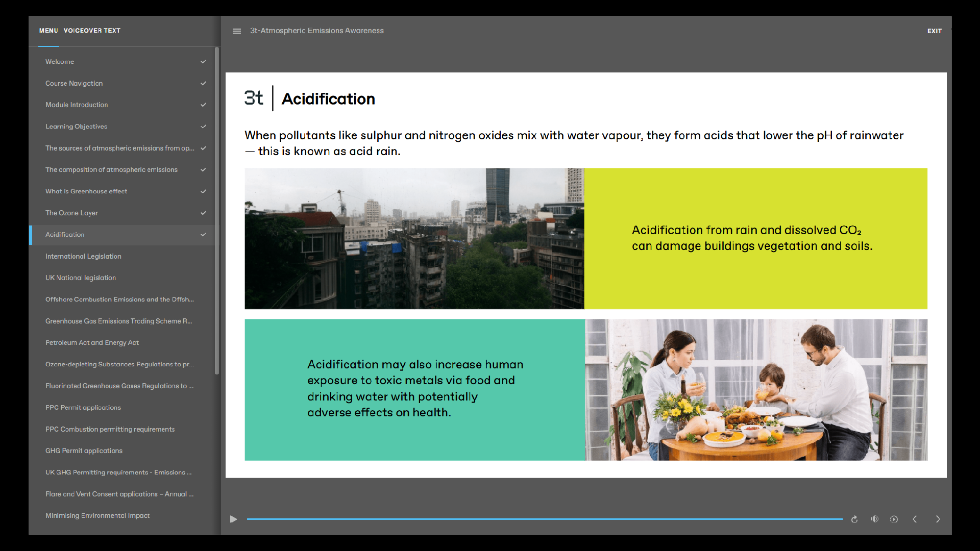Click the Acidification completion checkmark
980x551 pixels.
[203, 235]
